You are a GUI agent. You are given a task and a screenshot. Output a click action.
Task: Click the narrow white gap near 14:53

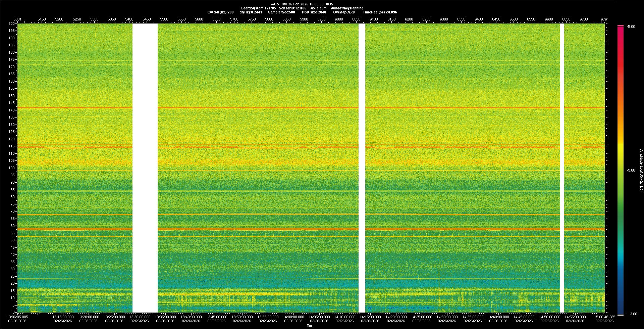562,168
